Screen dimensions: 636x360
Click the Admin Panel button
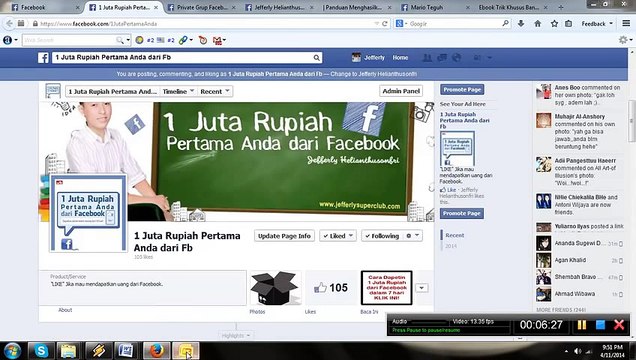401,91
